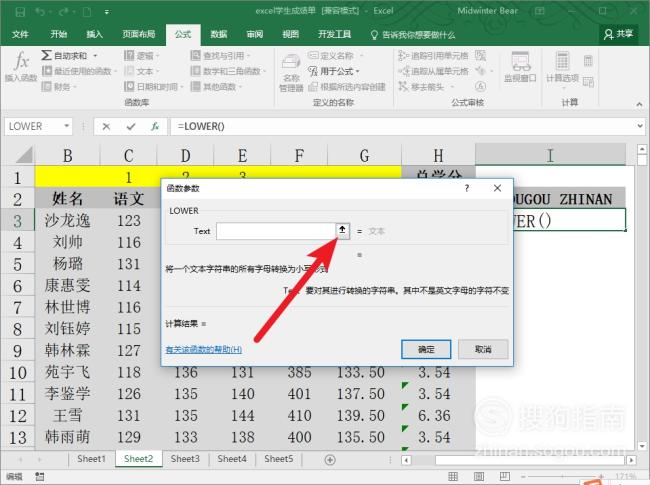
Task: Open the Customize Quick Access Toolbar dropdown
Action: pos(107,12)
